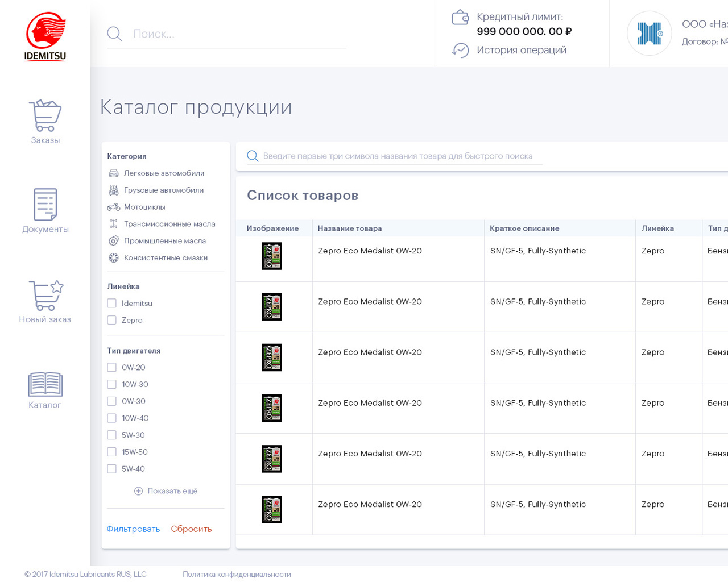This screenshot has width=728, height=582.
Task: Click the wallet icon beside Кредитный лимит
Action: [460, 18]
